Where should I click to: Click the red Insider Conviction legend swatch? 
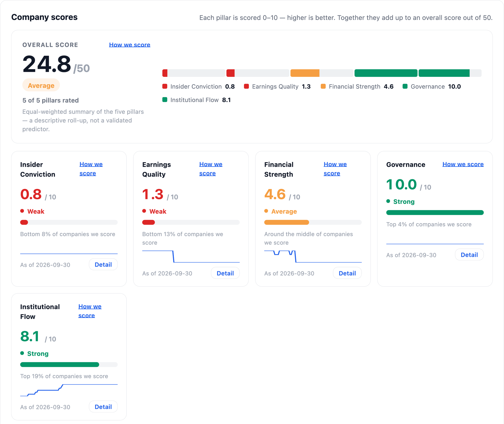165,86
